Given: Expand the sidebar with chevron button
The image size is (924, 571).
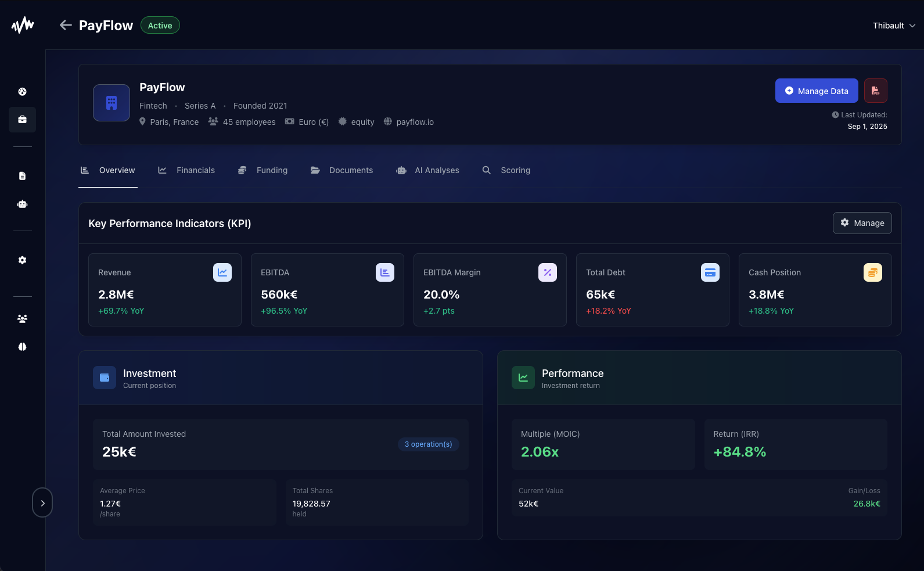Looking at the screenshot, I should pyautogui.click(x=42, y=503).
